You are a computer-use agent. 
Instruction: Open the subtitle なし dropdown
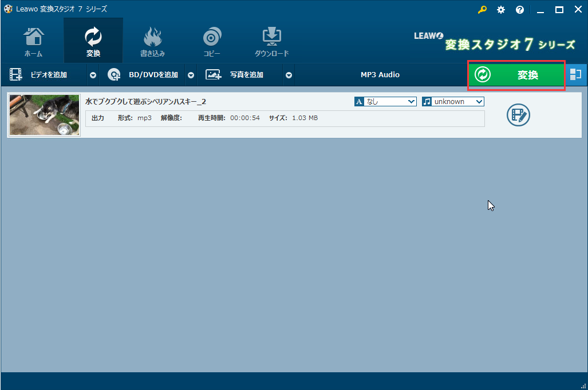[385, 101]
